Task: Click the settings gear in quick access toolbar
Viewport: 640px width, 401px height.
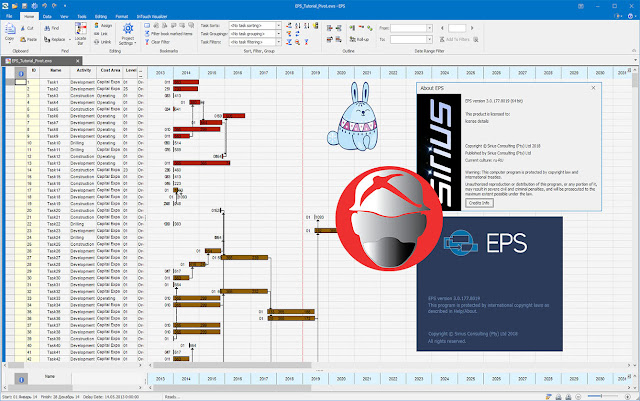Action: click(x=35, y=6)
